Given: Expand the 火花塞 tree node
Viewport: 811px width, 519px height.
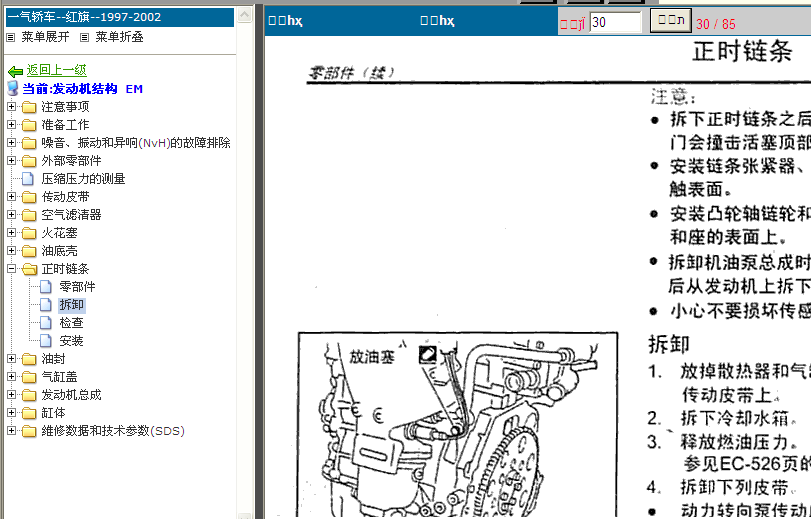Looking at the screenshot, I should coord(11,233).
